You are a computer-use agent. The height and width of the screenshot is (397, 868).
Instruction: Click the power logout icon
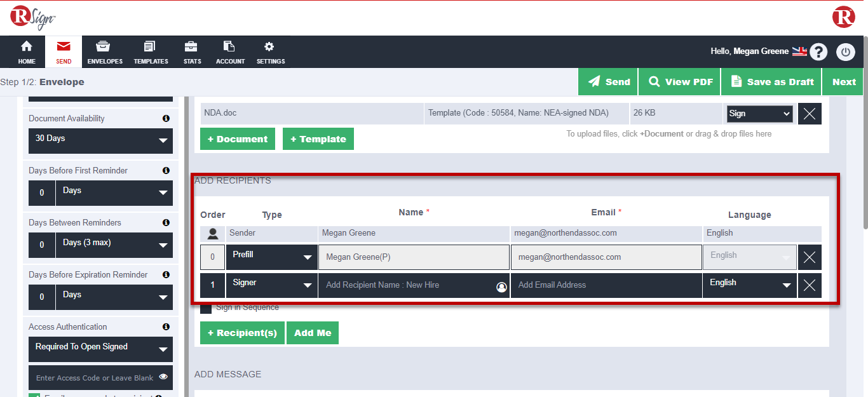845,52
